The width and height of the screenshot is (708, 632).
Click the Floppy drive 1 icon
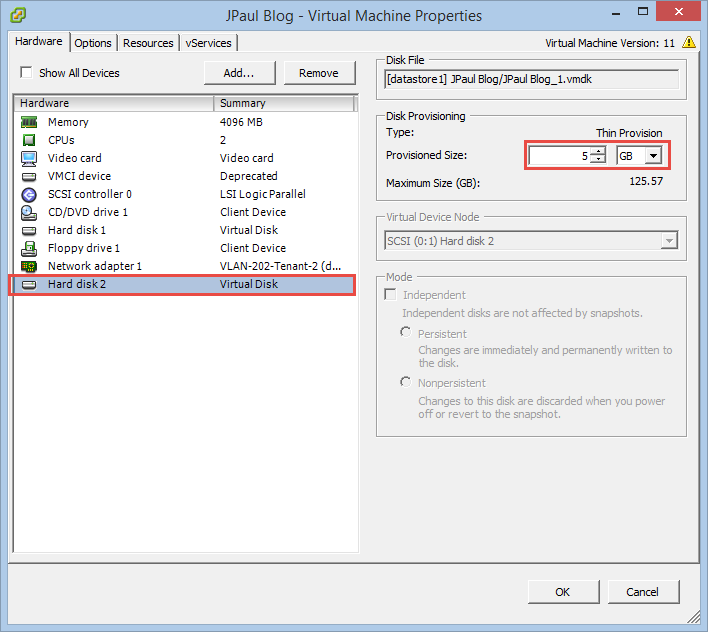coord(29,249)
